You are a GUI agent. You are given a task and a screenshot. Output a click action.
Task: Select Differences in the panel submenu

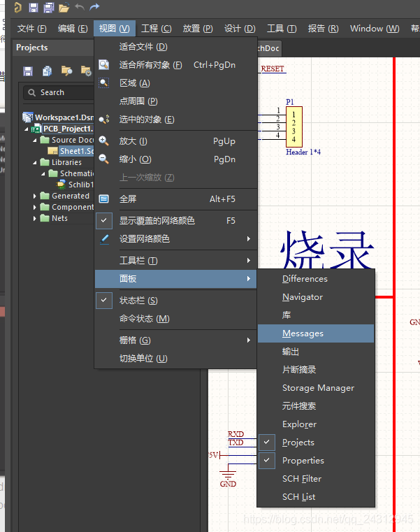coord(316,279)
